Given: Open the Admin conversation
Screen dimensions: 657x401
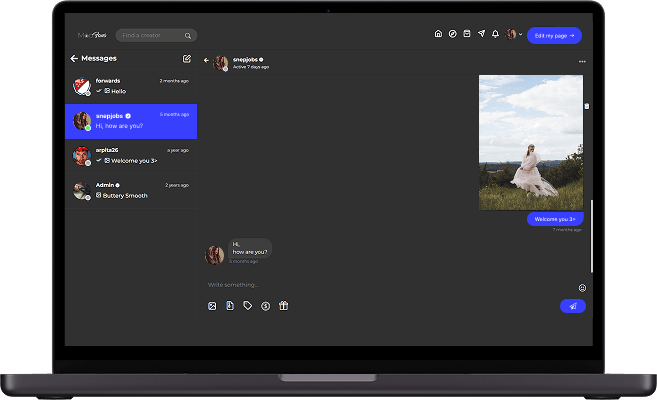Looking at the screenshot, I should (x=131, y=191).
